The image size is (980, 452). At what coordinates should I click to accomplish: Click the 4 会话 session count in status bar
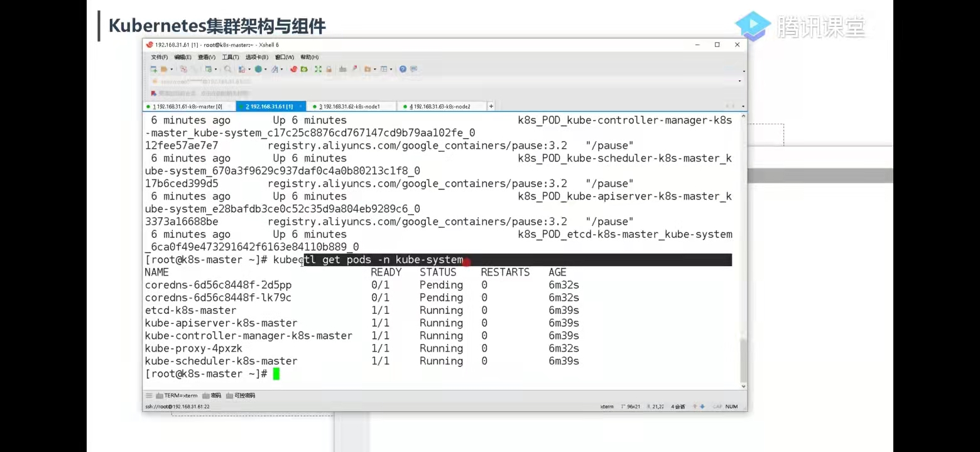click(x=678, y=407)
